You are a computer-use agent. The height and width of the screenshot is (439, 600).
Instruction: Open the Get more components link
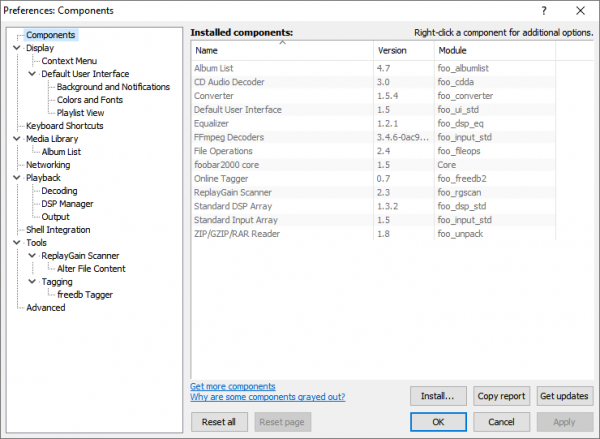click(x=233, y=386)
